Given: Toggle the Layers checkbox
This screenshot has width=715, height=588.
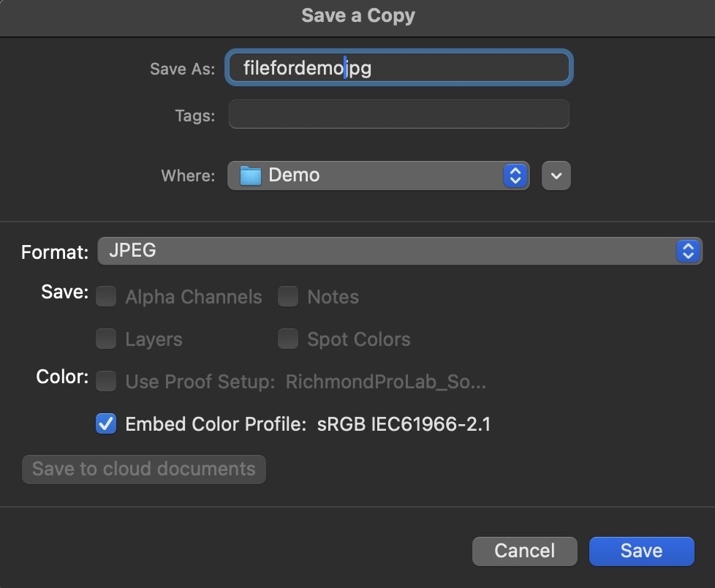Looking at the screenshot, I should 106,339.
